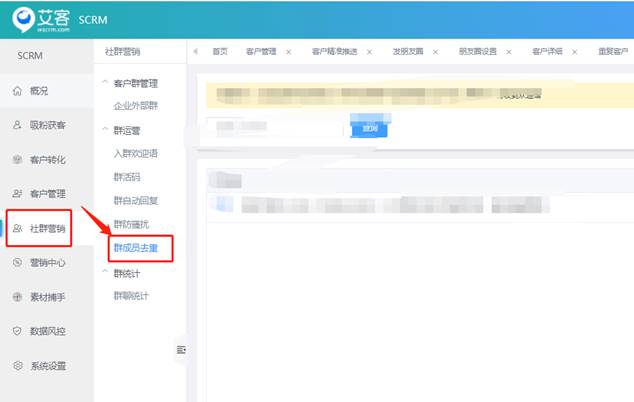The width and height of the screenshot is (634, 402).
Task: Collapse the submenu panel toggle icon
Action: 181,349
